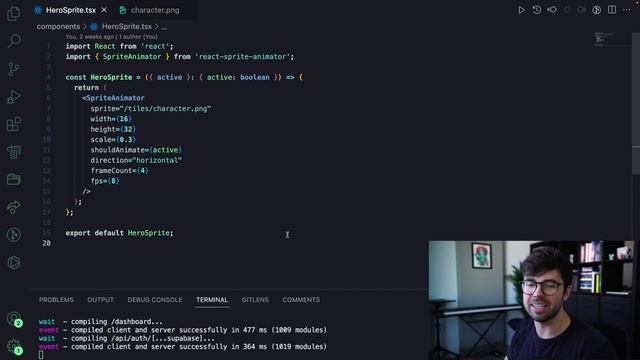Screen dimensions: 640x360
Task: Open the GitLens circular icon in activity bar
Action: point(13,235)
